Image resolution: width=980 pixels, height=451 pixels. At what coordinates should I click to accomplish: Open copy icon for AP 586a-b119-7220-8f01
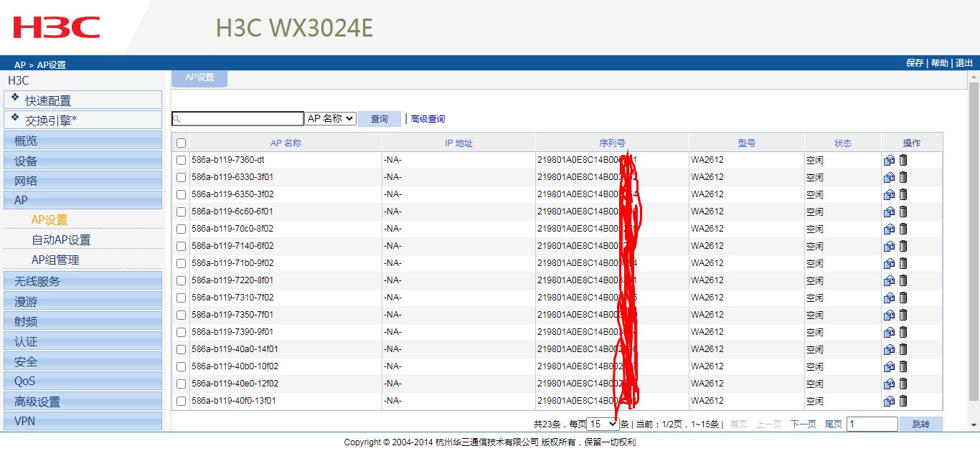pos(889,281)
